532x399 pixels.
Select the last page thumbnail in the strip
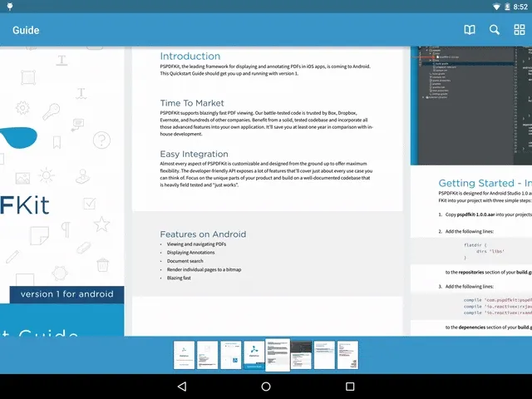(347, 355)
